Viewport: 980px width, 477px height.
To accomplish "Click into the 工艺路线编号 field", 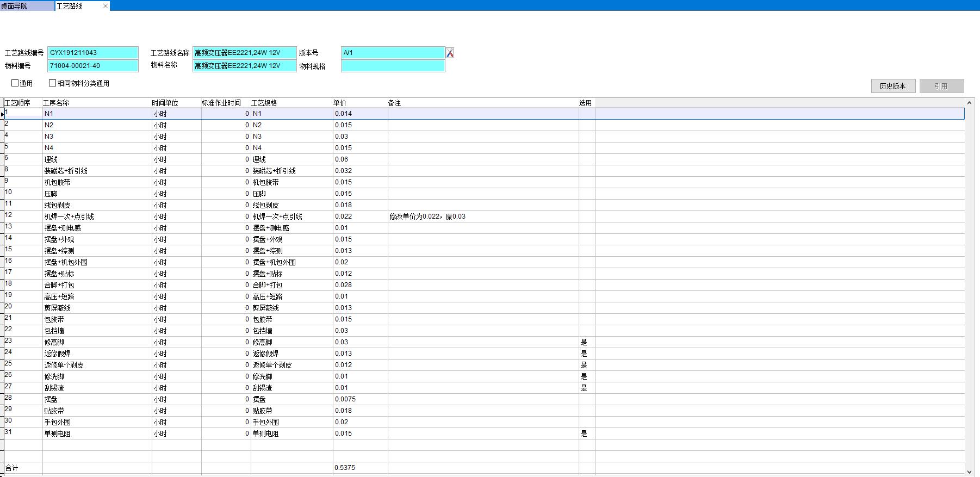I will pos(93,53).
